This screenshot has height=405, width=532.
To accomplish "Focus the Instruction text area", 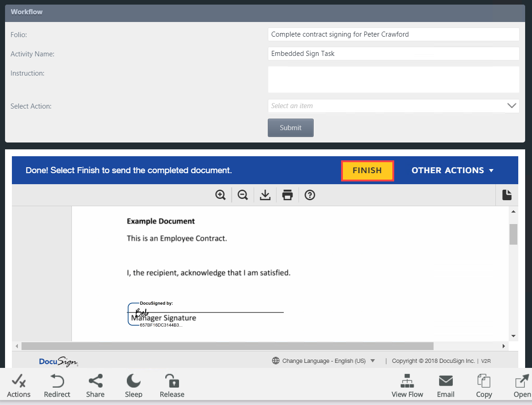I will 394,79.
